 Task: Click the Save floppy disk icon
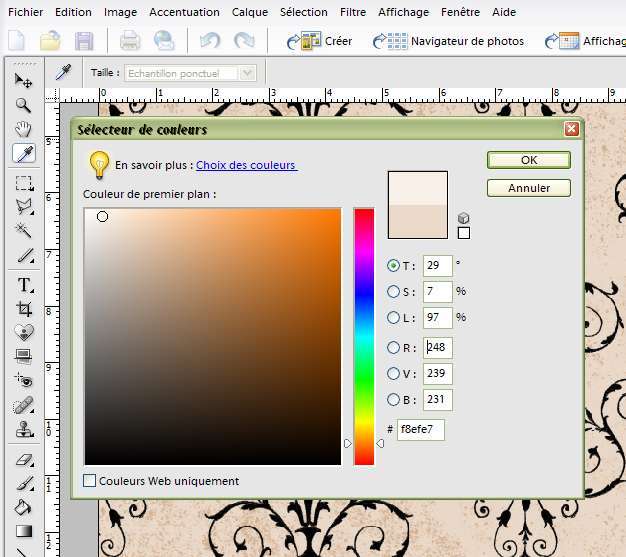coord(84,41)
